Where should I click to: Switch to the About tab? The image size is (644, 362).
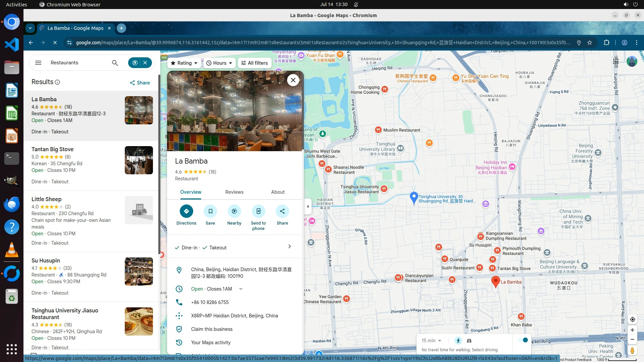coord(278,192)
